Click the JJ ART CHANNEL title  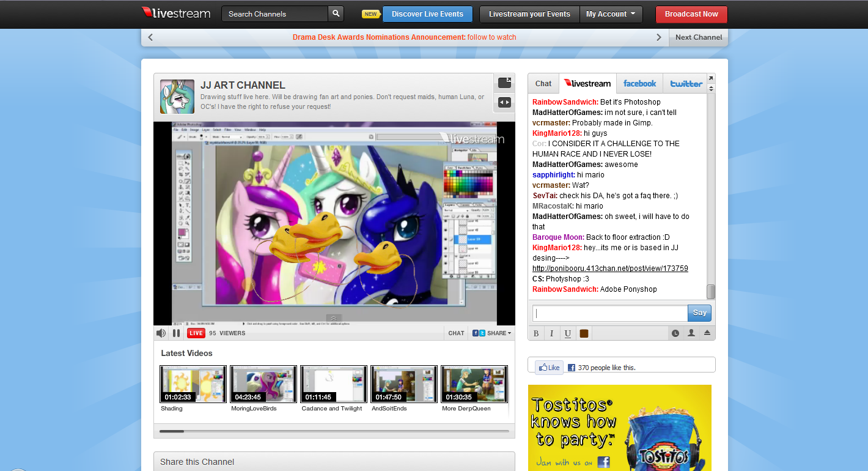[x=243, y=86]
